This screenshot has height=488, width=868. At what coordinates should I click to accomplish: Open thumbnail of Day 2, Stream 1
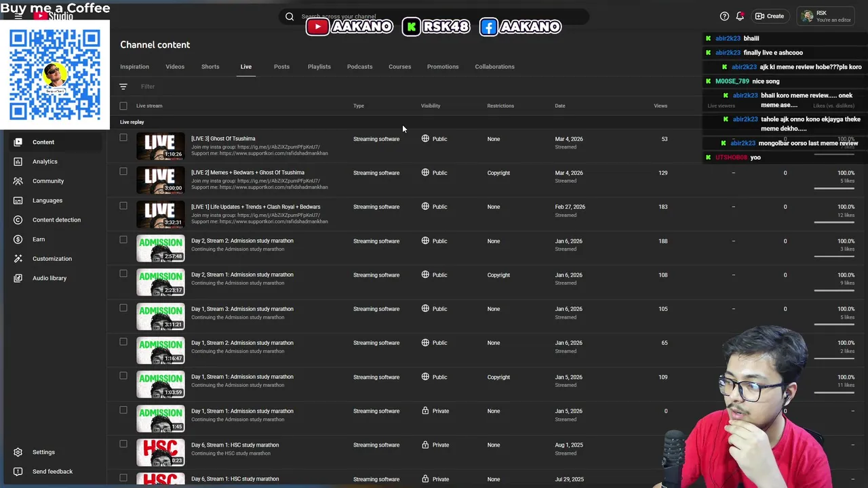pos(160,283)
